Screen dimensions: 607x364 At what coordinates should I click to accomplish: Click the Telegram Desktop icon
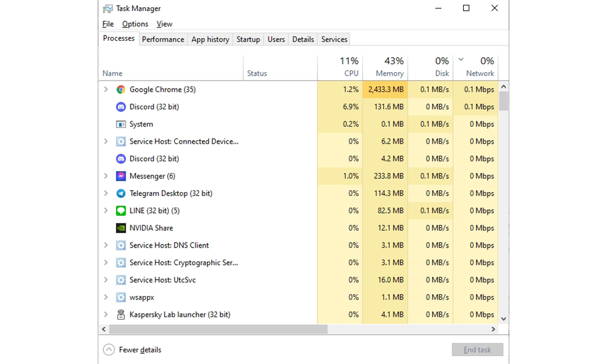point(121,194)
